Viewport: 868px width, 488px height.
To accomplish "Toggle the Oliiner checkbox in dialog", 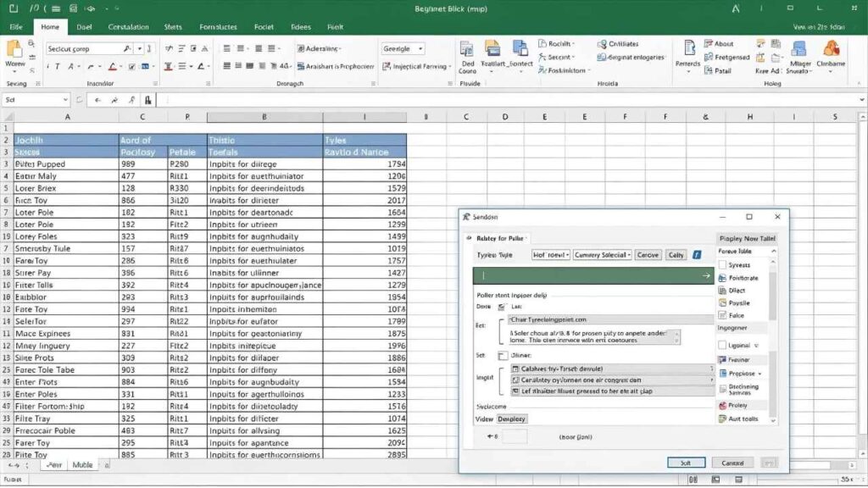I will 503,356.
